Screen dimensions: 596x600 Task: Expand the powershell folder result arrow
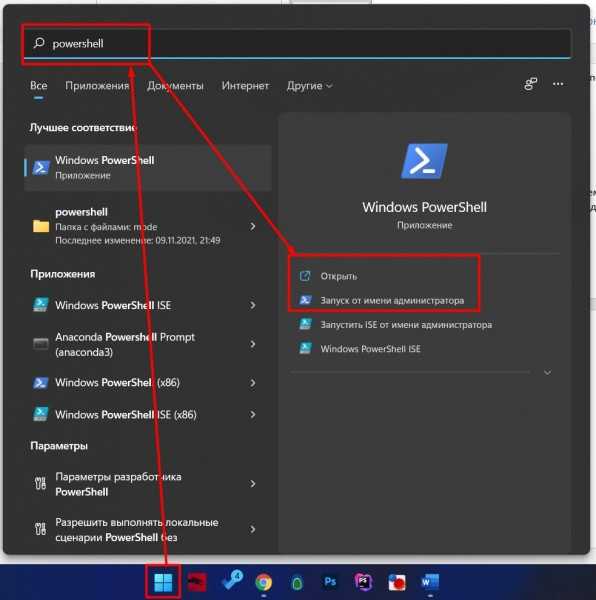click(x=252, y=226)
